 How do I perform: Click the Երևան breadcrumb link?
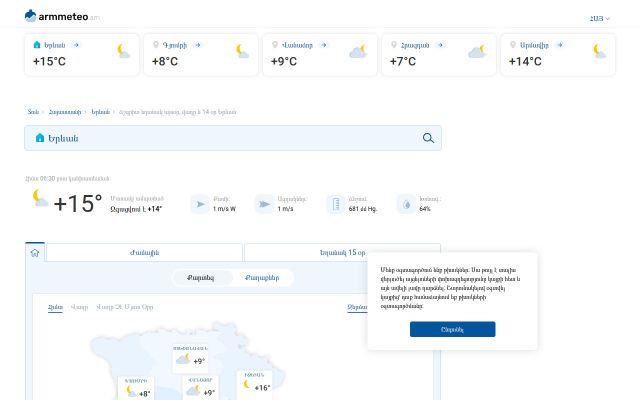tap(101, 112)
